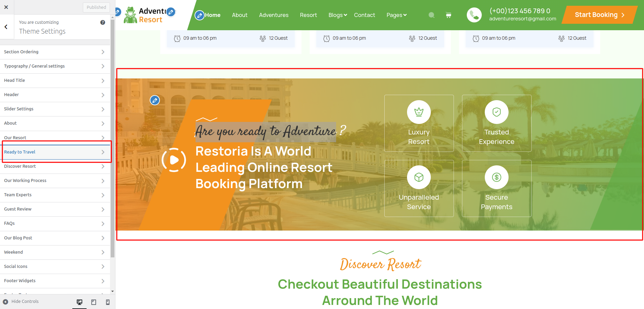
Task: Open the Pages dropdown menu
Action: [x=397, y=15]
